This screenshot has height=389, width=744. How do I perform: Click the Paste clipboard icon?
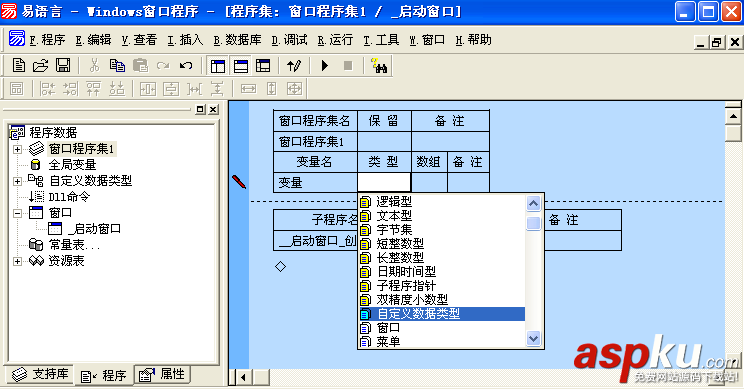tap(140, 65)
